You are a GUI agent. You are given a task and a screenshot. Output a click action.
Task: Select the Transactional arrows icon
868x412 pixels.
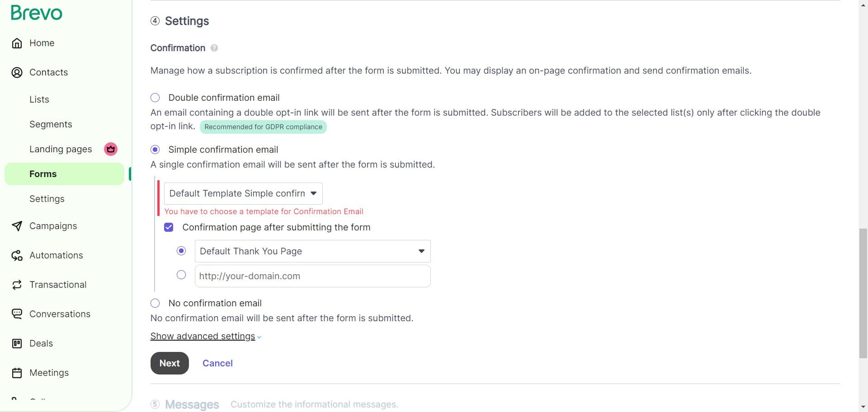[17, 285]
